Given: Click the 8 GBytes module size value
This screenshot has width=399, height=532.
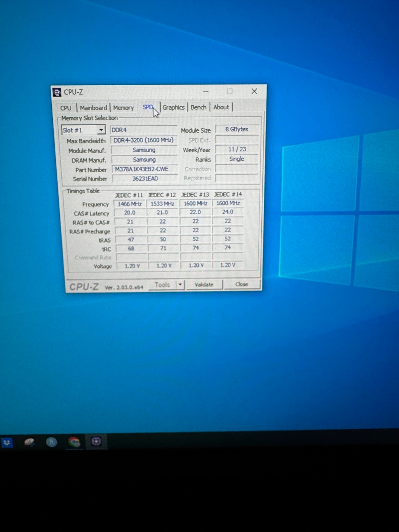Looking at the screenshot, I should coord(237,129).
